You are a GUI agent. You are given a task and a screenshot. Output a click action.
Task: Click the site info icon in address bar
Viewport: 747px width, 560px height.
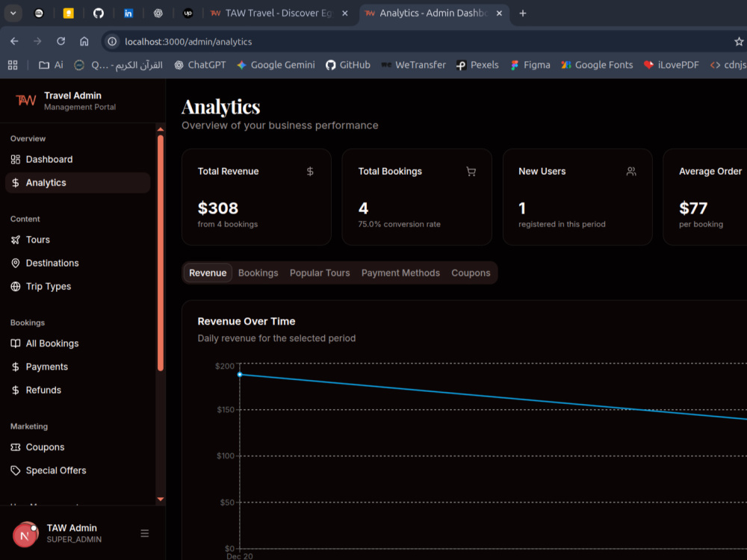tap(113, 41)
